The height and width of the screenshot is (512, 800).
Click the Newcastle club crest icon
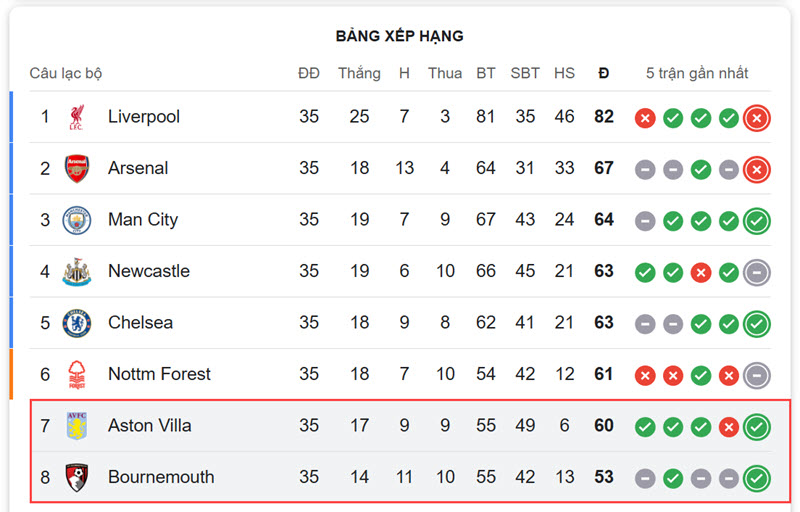point(77,271)
